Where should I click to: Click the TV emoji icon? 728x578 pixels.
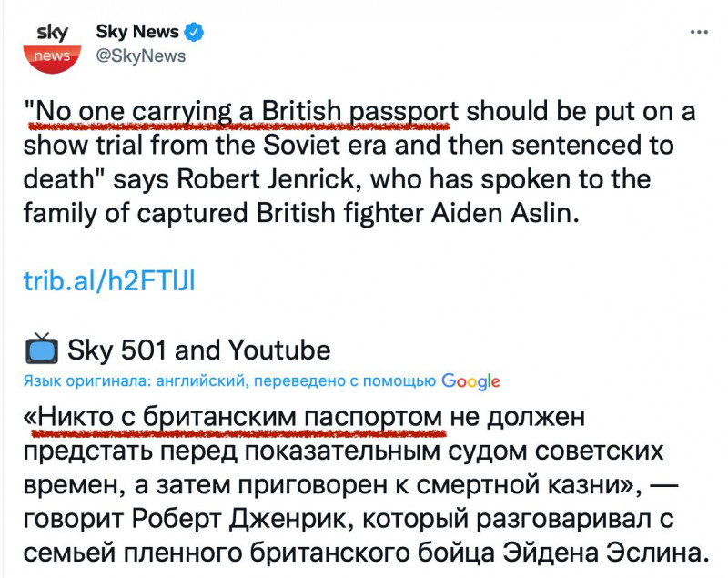click(40, 350)
